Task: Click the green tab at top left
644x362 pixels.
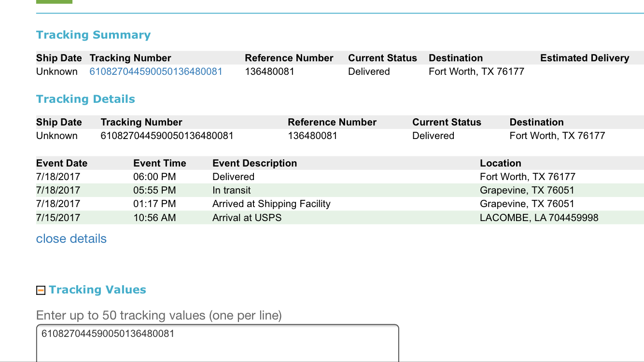Action: click(54, 1)
